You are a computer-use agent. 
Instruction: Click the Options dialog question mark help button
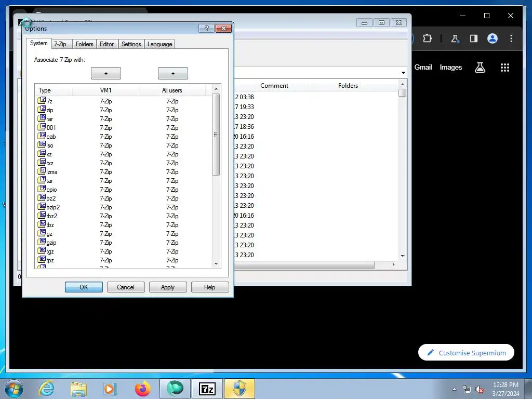206,28
